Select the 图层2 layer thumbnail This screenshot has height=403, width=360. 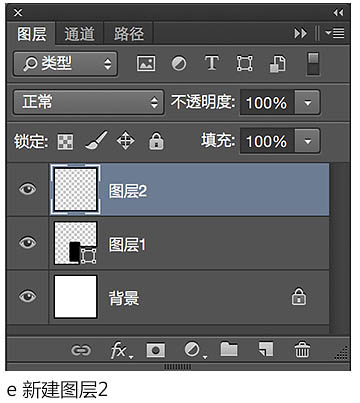point(76,189)
